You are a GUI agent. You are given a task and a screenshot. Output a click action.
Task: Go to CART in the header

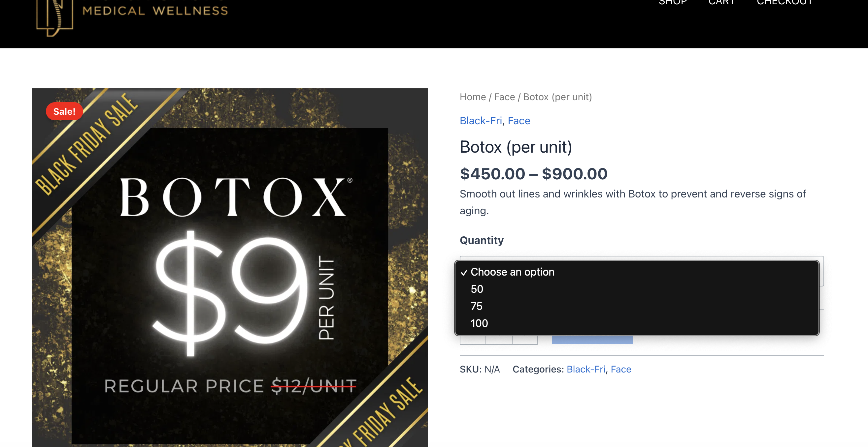tap(722, 3)
